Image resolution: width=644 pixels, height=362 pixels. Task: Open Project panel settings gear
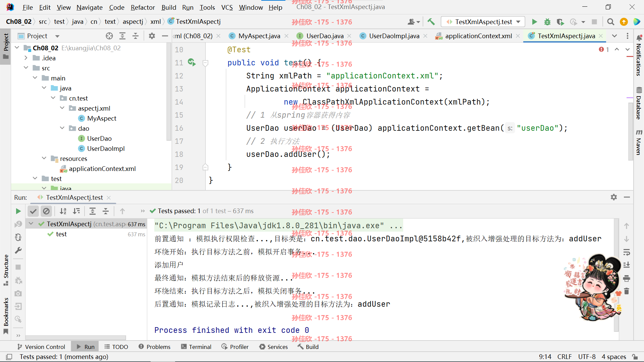pyautogui.click(x=152, y=36)
